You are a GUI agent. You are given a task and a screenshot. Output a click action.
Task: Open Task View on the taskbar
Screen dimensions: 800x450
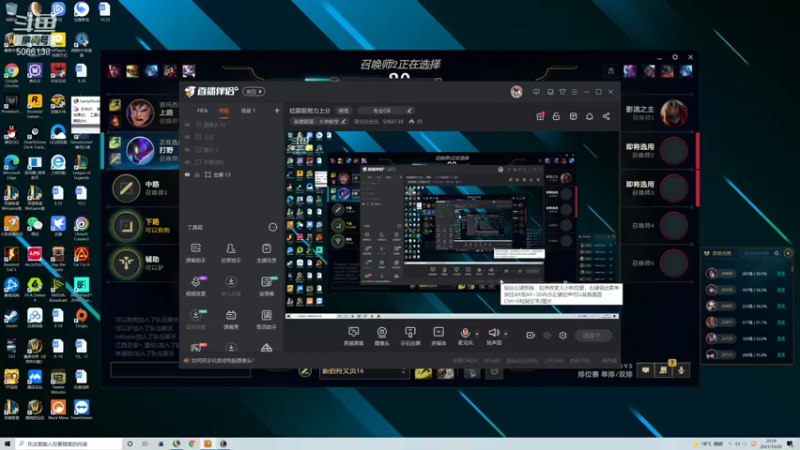145,444
